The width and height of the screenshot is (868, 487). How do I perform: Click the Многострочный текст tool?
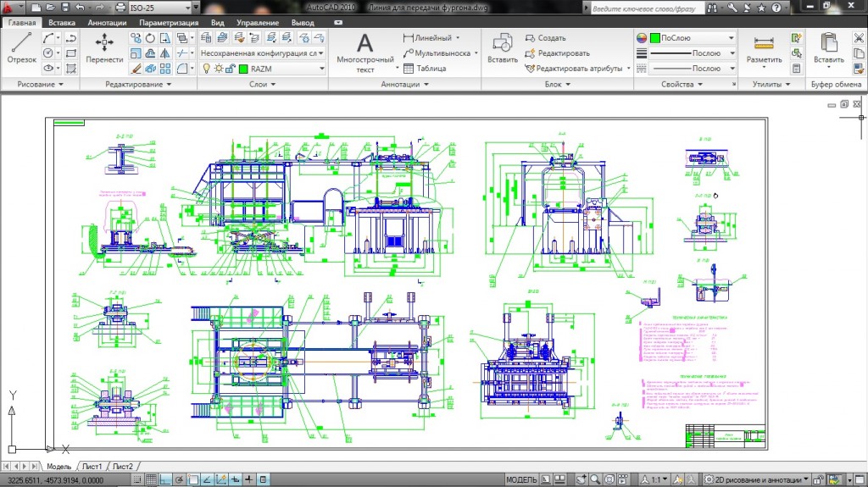click(x=364, y=52)
